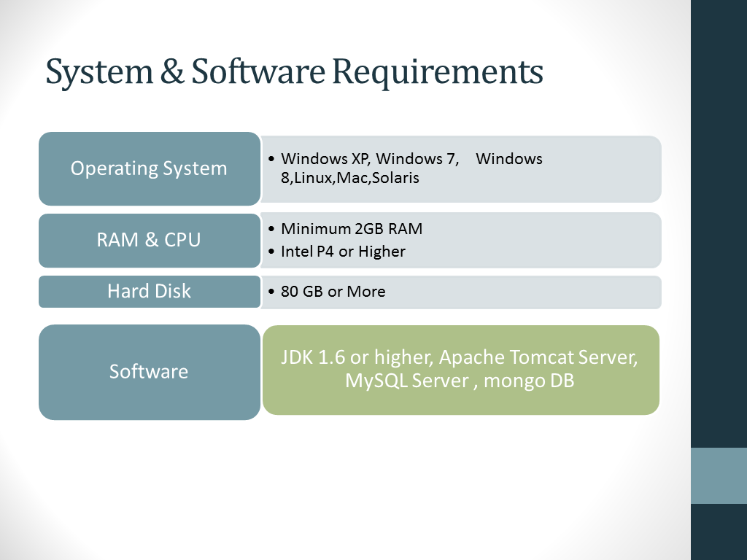The width and height of the screenshot is (747, 560).
Task: Select the Hard Disk label box
Action: click(x=150, y=292)
